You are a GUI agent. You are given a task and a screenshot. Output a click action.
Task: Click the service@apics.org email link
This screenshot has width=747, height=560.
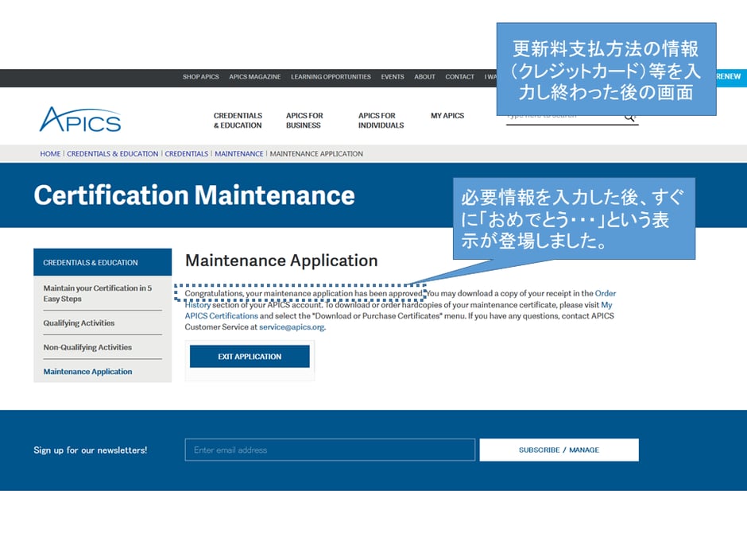292,327
